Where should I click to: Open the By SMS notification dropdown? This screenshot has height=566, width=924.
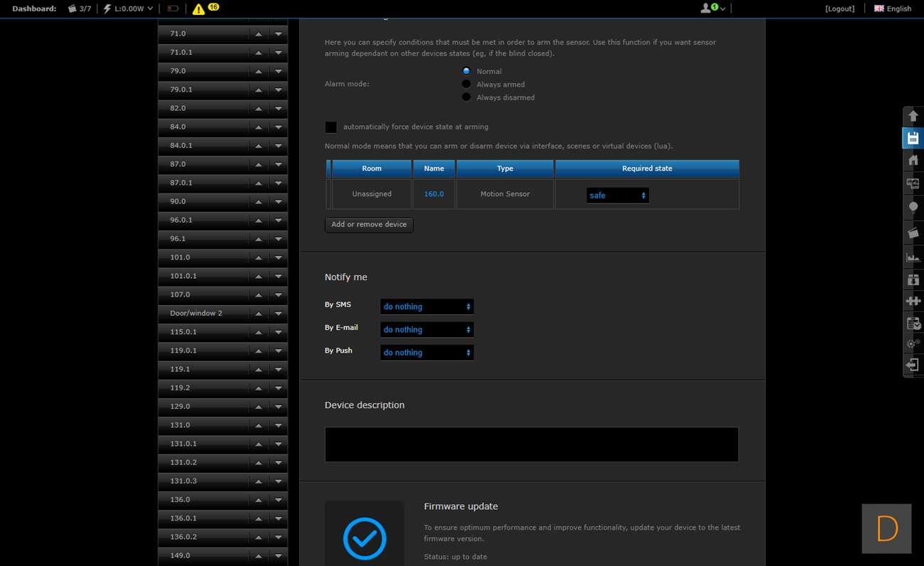426,306
